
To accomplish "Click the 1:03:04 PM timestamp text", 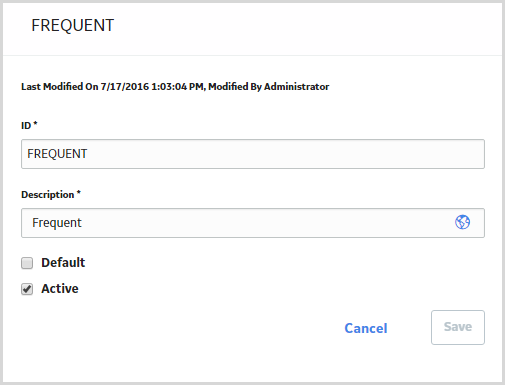I will pos(177,87).
